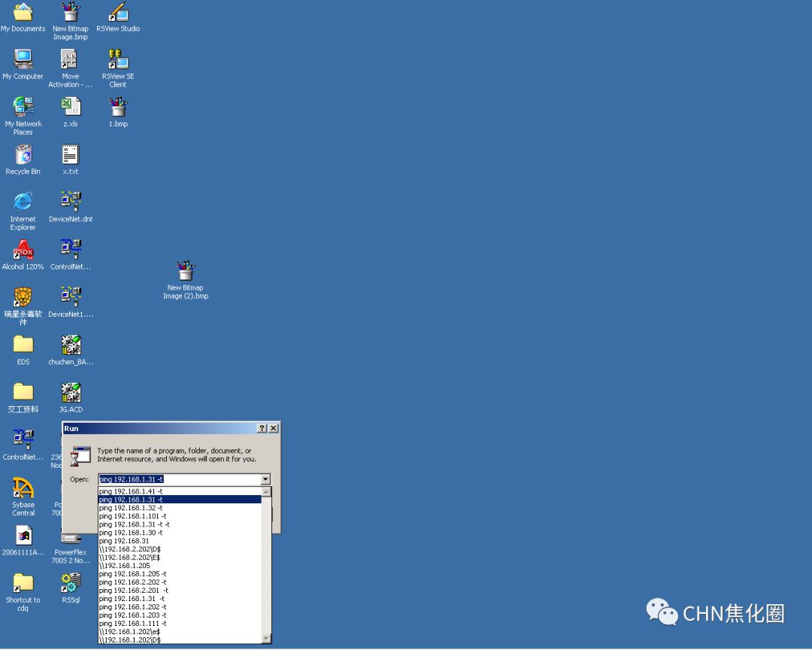Click the dropdown list scroll-up arrow
Viewport: 812px width, 650px height.
[266, 491]
